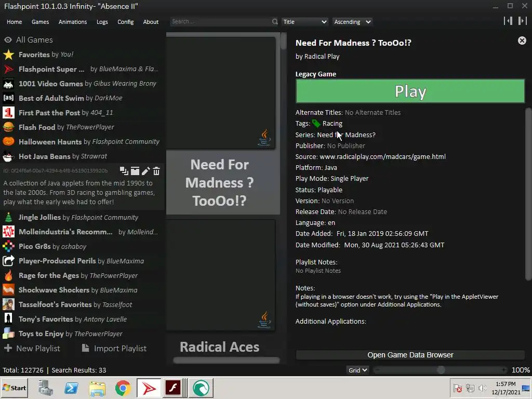Viewport: 532px width, 399px height.
Task: Click the export playlist box icon
Action: click(x=135, y=171)
